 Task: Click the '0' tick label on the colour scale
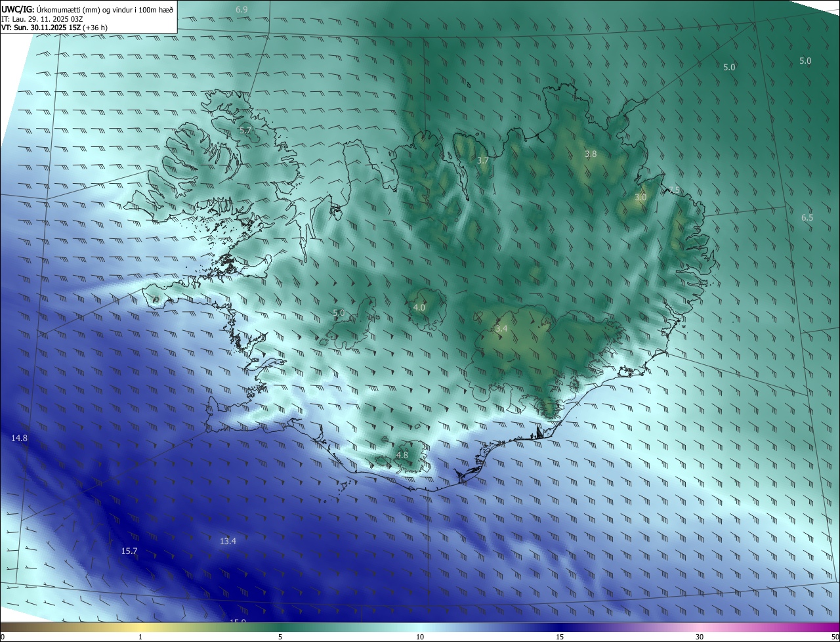click(3, 637)
